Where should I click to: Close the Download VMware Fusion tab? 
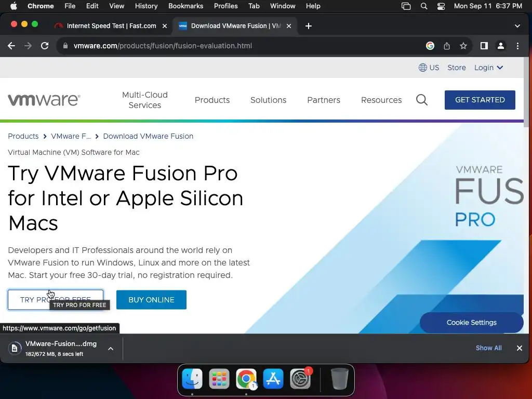(289, 26)
